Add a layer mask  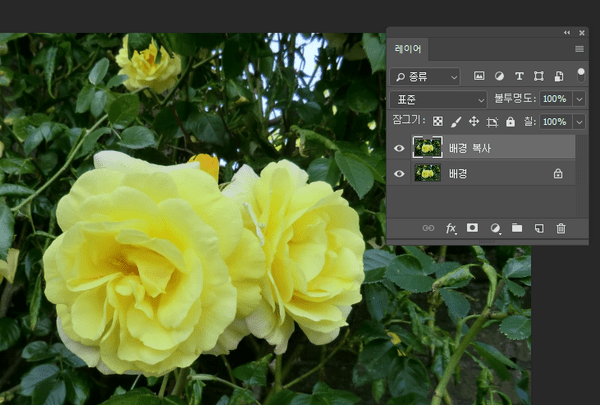click(473, 228)
